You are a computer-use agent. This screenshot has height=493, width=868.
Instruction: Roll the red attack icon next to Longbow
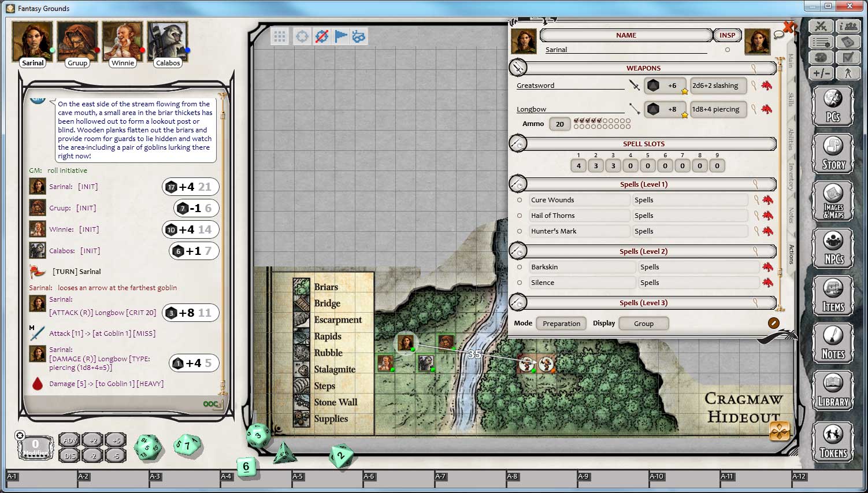pyautogui.click(x=767, y=109)
